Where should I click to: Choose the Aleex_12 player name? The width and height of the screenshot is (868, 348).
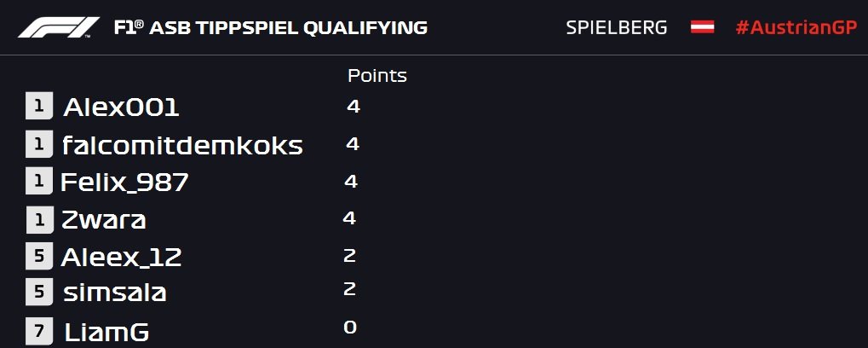point(121,257)
